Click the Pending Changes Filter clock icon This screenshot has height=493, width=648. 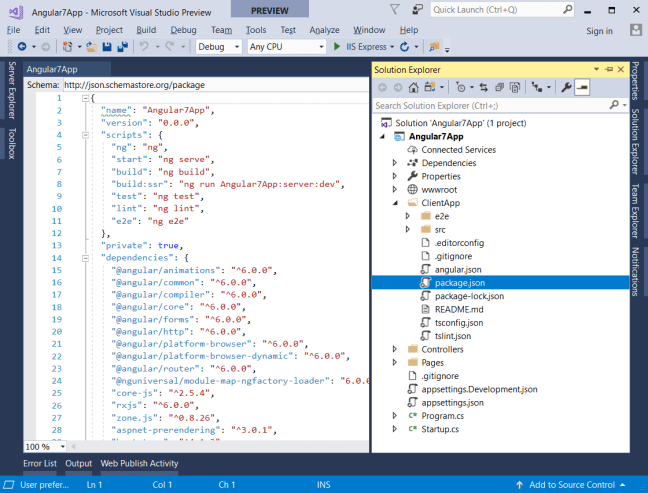(460, 87)
